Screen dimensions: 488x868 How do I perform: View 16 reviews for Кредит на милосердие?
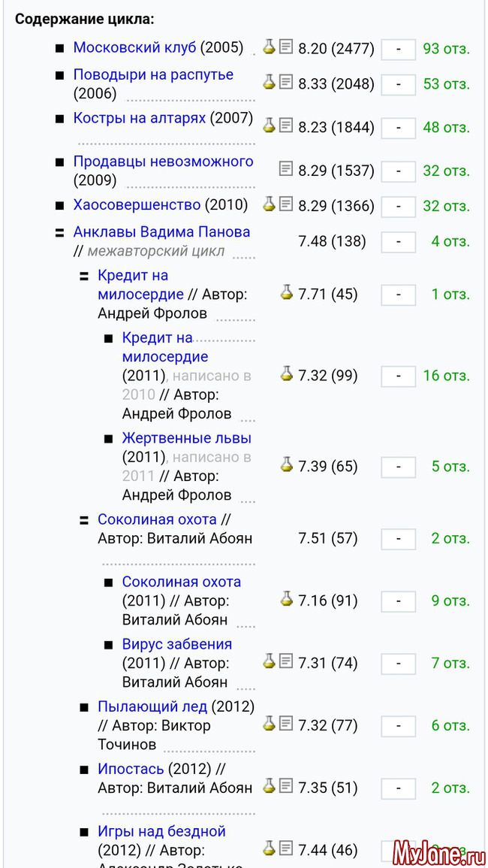446,375
